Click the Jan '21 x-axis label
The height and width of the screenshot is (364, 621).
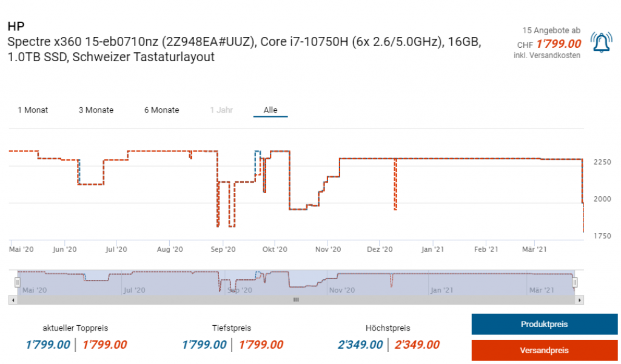point(432,250)
